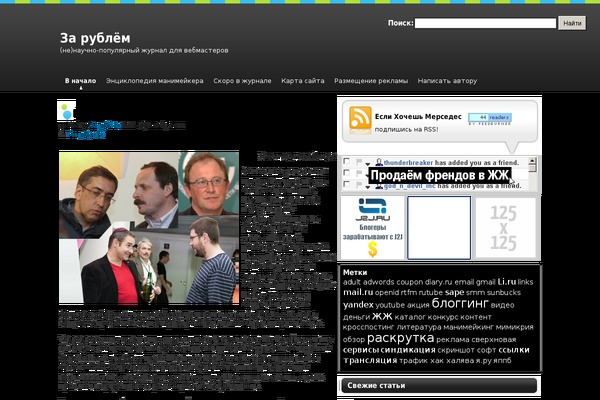Click the orange RSS feed icon
This screenshot has height=400, width=600.
pyautogui.click(x=360, y=119)
